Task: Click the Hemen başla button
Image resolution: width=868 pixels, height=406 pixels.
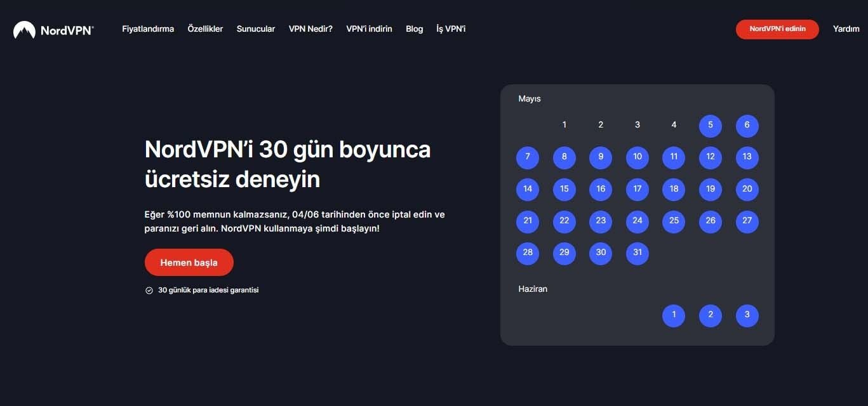Action: coord(189,263)
